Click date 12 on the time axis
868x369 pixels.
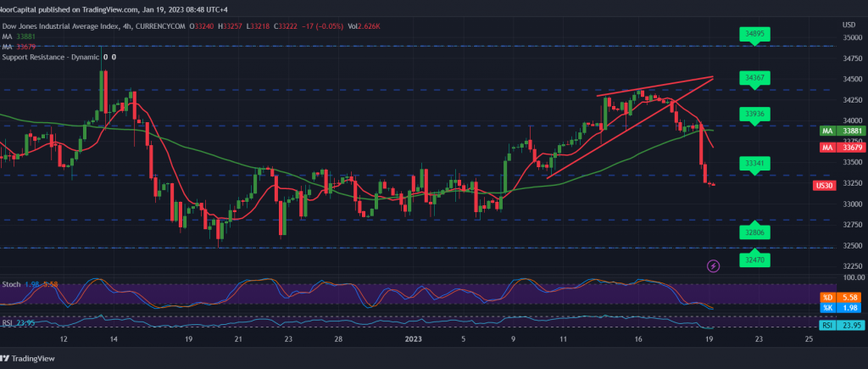click(x=64, y=339)
